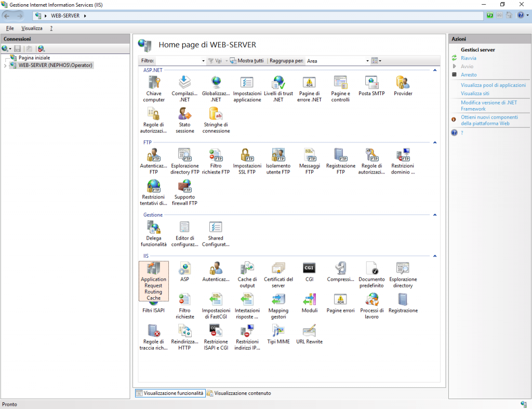
Task: Click the connect to server icon
Action: tap(5, 48)
